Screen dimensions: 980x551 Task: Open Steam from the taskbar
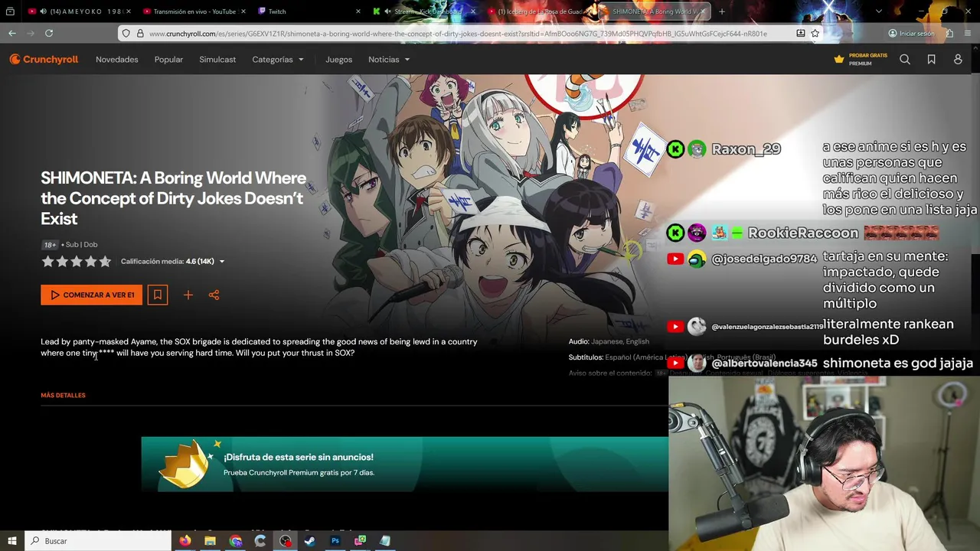(310, 541)
